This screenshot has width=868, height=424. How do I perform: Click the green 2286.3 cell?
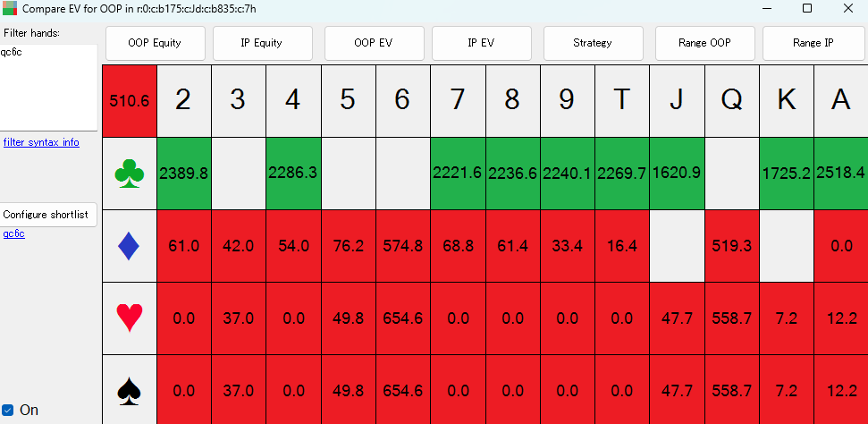click(293, 174)
